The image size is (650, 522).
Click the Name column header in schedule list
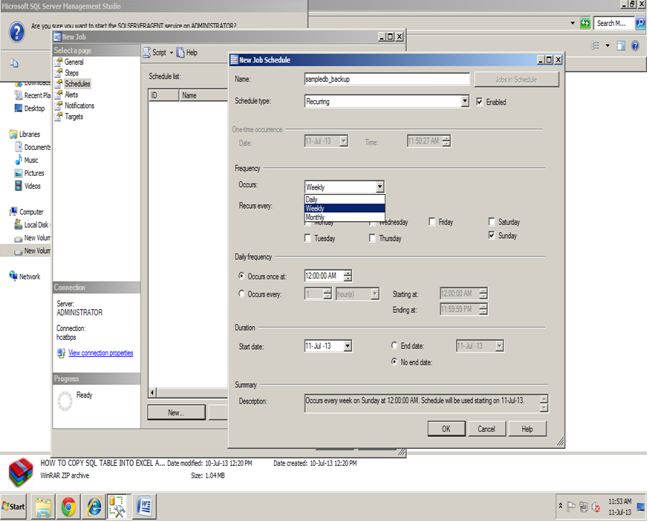click(x=203, y=95)
